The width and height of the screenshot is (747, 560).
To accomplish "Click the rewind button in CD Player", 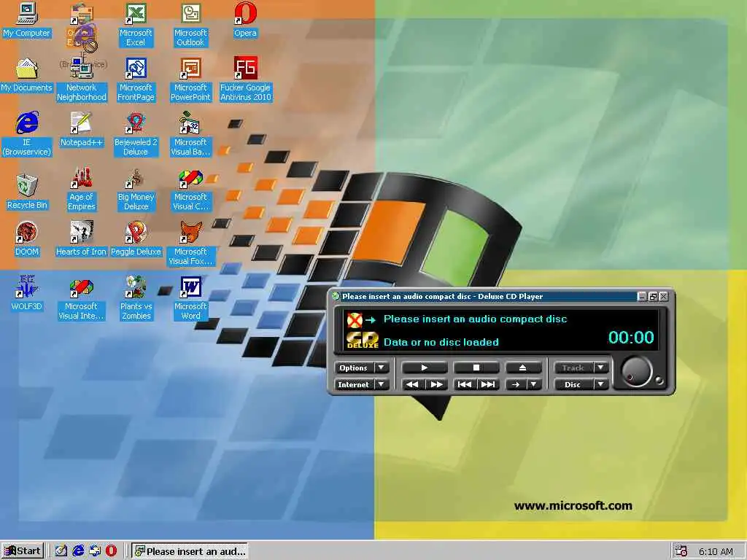I will pos(413,384).
